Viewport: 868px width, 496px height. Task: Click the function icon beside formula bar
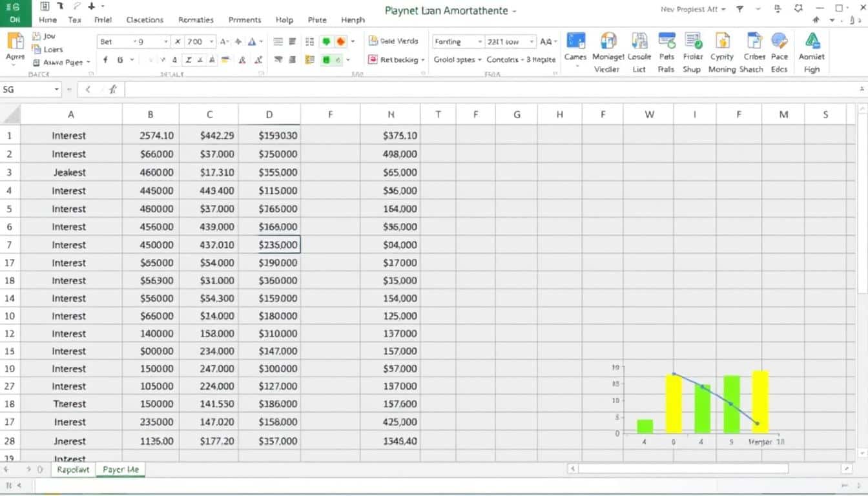[113, 90]
